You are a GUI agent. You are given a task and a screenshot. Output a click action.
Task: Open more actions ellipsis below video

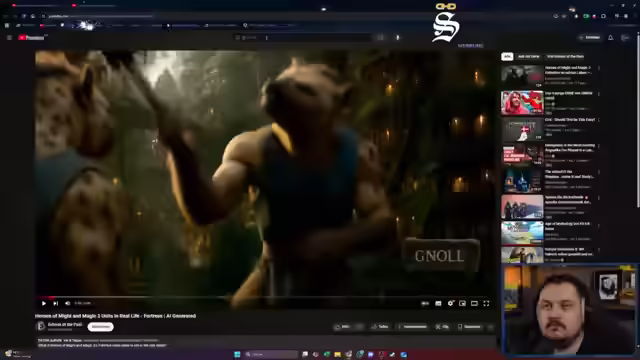coord(491,327)
